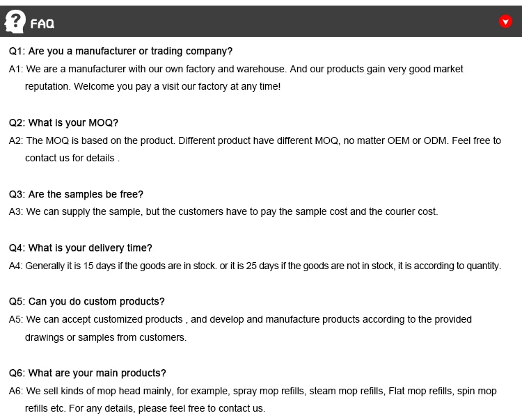Collapse the FAQ section with red arrow

click(x=506, y=22)
